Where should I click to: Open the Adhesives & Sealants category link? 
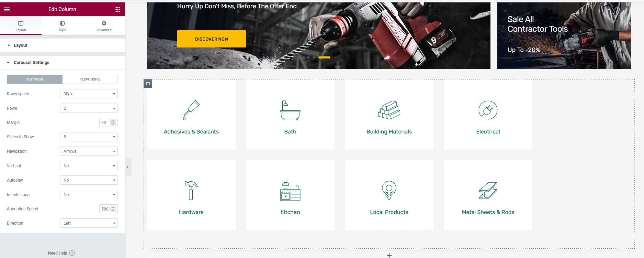click(x=191, y=132)
